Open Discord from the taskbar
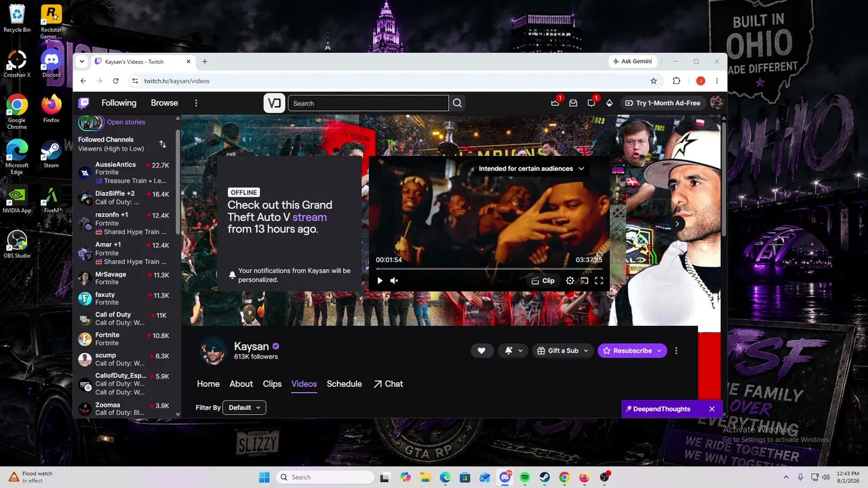 [x=505, y=477]
